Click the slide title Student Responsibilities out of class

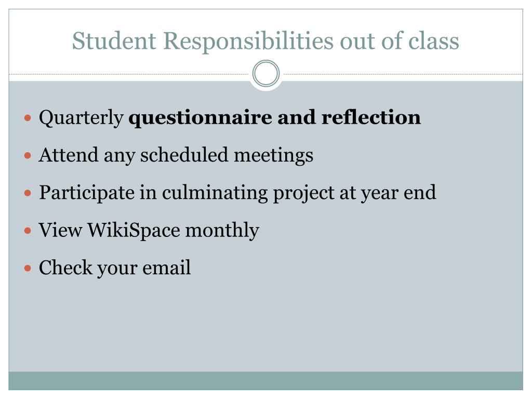pyautogui.click(x=265, y=41)
